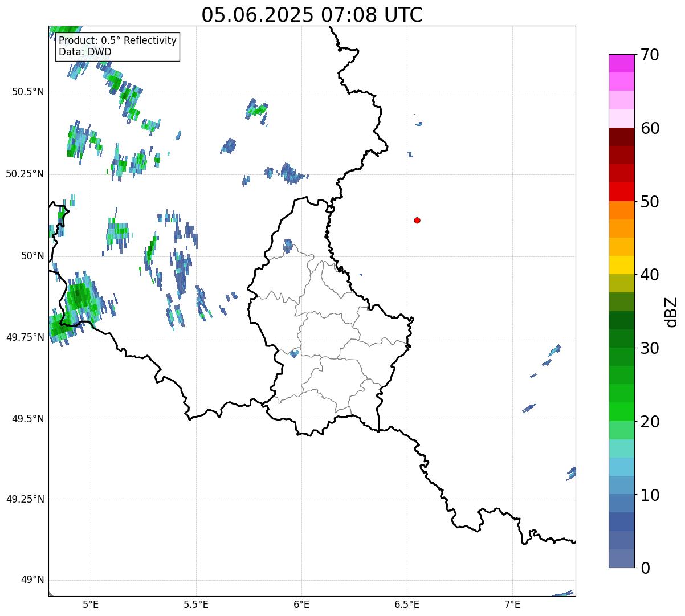Viewport: 685px width, 616px height.
Task: Click the latitude label 49.5°N
Action: tap(28, 419)
